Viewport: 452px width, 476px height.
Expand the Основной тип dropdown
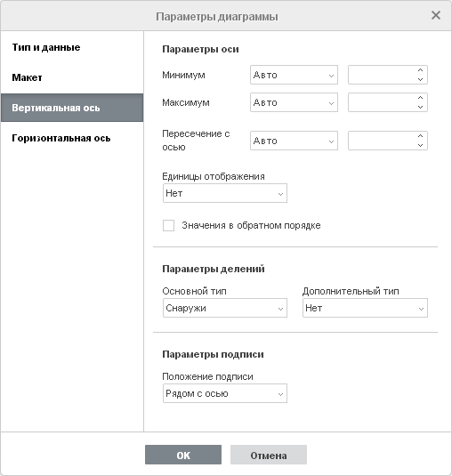[x=225, y=308]
